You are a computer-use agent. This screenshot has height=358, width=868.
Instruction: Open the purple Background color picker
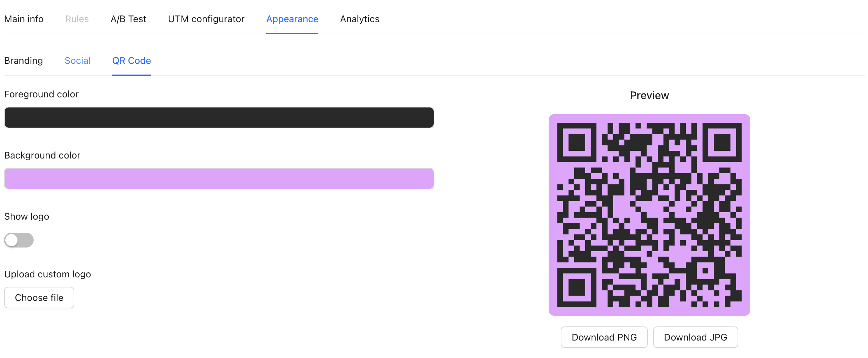219,179
